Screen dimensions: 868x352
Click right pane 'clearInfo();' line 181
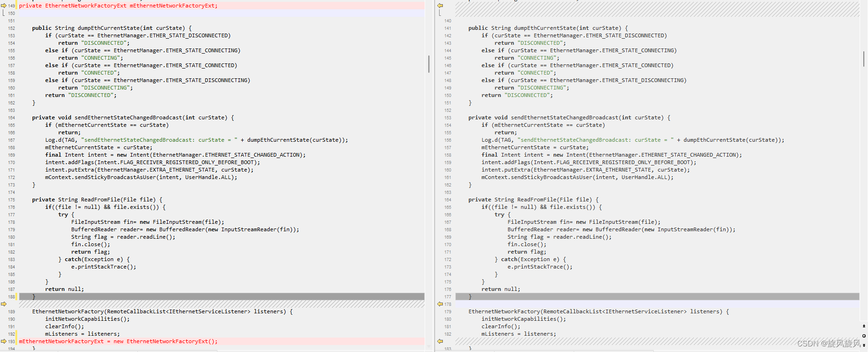(x=501, y=326)
